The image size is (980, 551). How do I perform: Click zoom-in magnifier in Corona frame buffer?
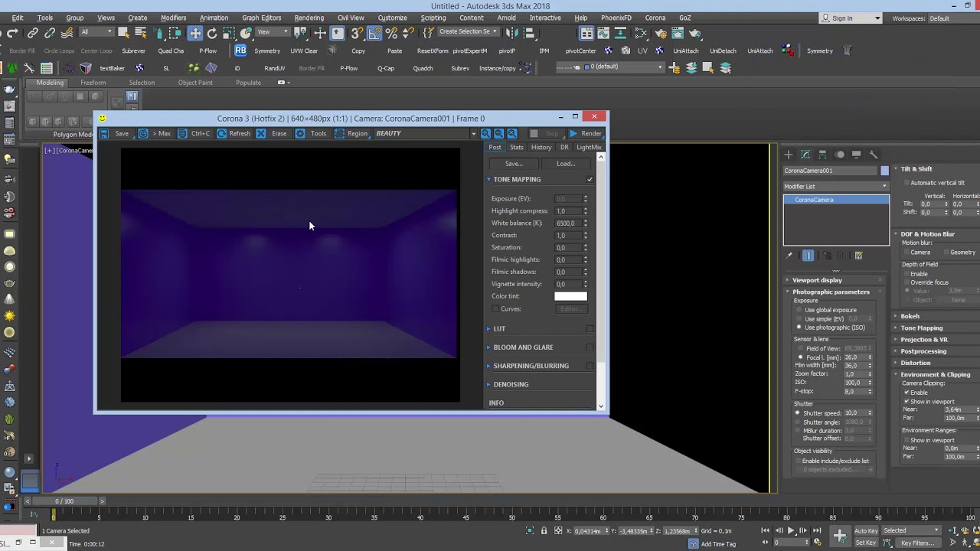(x=485, y=133)
